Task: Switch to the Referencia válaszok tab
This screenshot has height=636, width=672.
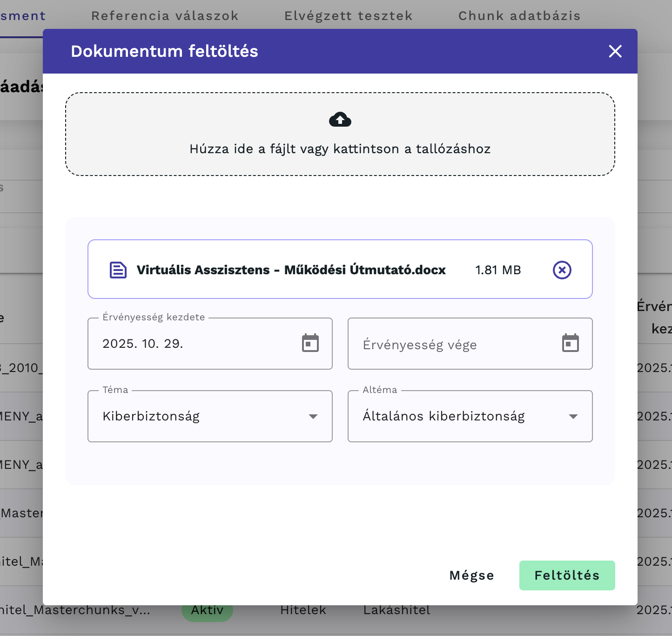Action: (x=165, y=15)
